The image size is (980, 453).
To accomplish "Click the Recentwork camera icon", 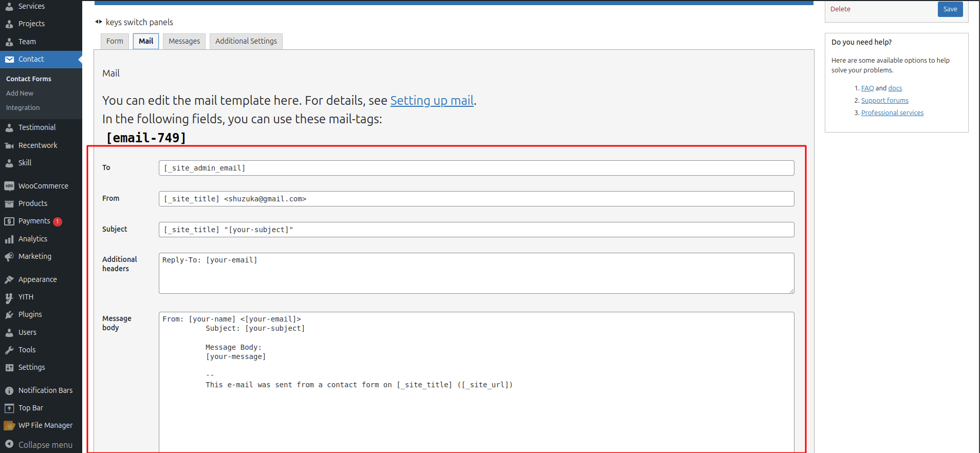I will (x=9, y=145).
